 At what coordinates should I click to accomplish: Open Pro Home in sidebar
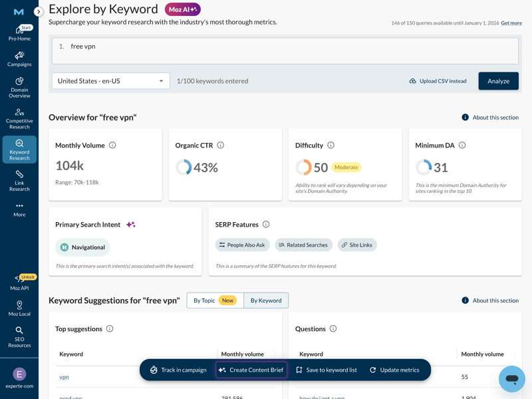coord(19,33)
